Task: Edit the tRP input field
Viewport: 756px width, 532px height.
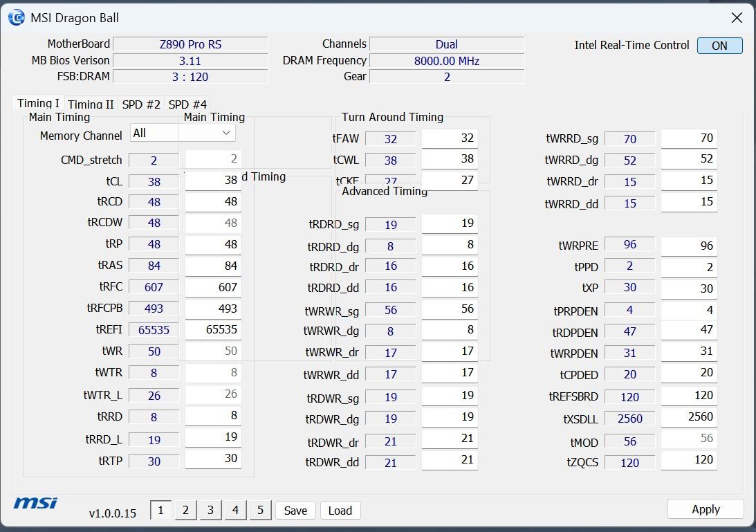Action: 213,244
